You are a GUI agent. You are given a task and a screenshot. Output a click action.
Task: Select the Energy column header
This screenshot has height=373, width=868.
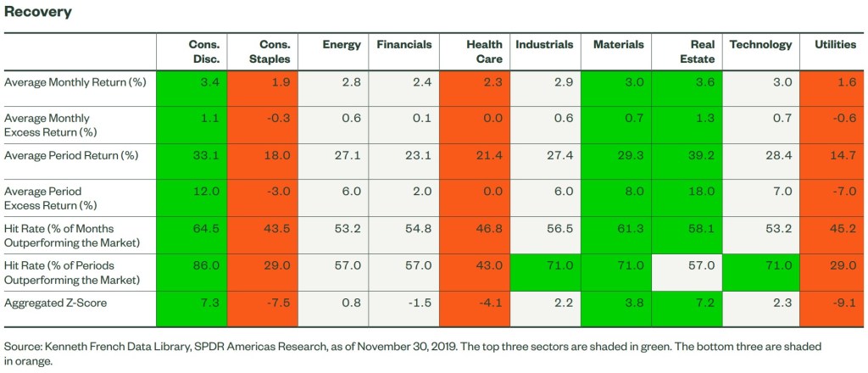pos(342,45)
